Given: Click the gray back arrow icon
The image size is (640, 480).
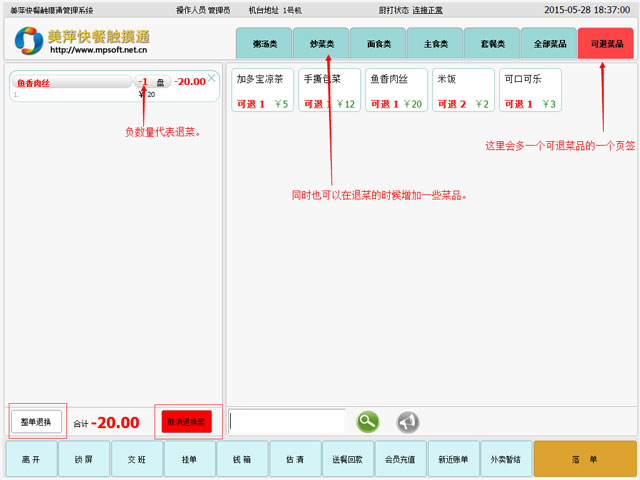Looking at the screenshot, I should [x=408, y=422].
